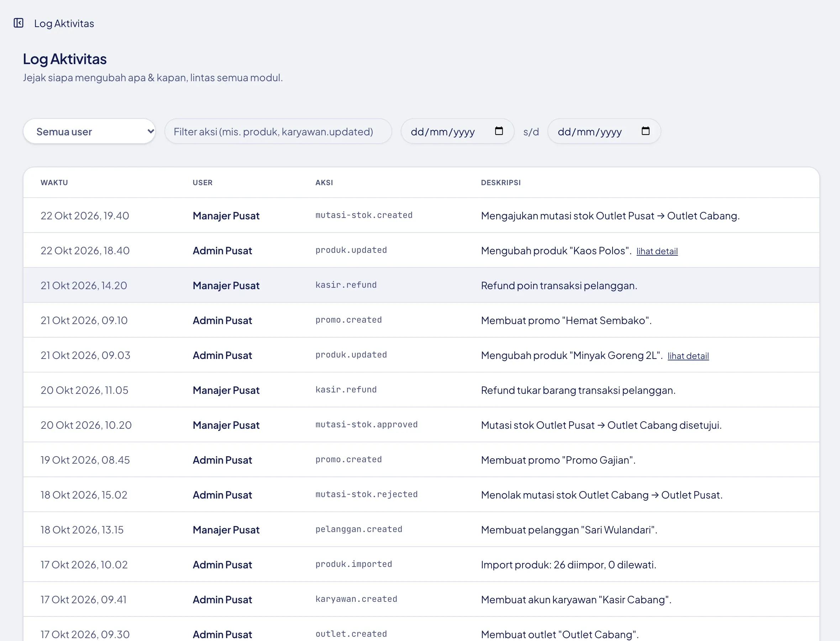Click the start date dd/mm/yyyy input

click(457, 131)
